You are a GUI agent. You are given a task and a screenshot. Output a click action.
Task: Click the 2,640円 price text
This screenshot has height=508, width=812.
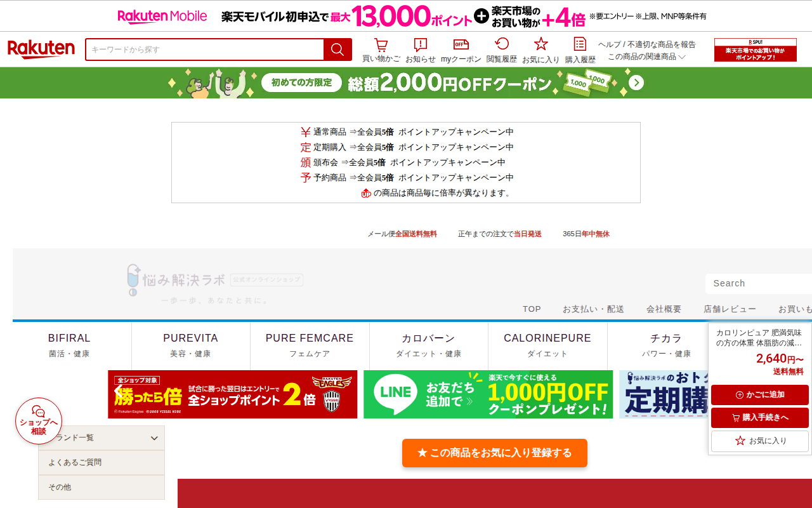(x=780, y=359)
